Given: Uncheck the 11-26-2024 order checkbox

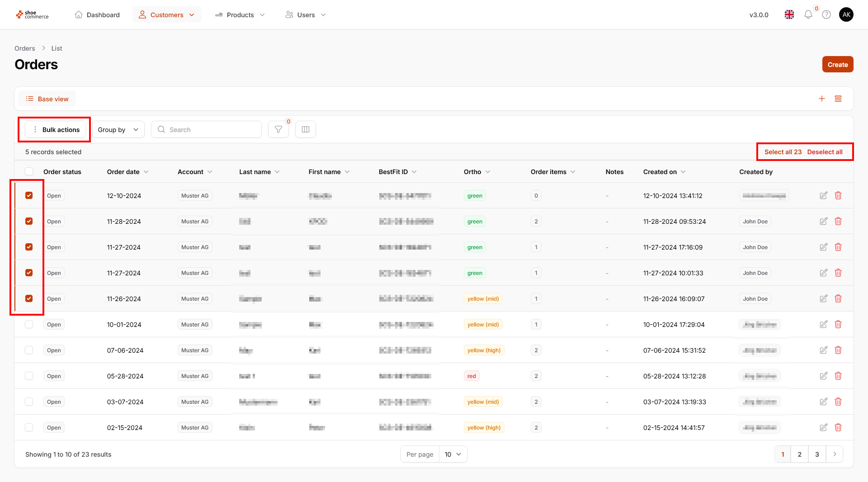Looking at the screenshot, I should pos(29,299).
